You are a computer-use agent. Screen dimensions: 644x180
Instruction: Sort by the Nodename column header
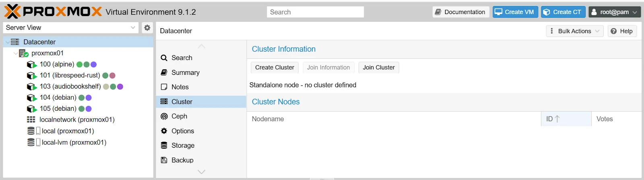tap(394, 119)
